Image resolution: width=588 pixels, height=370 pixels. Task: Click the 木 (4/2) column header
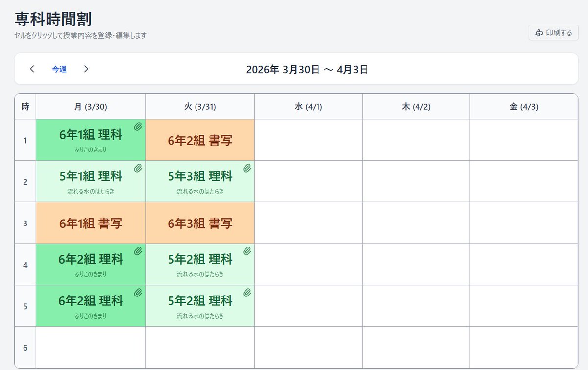pos(416,106)
